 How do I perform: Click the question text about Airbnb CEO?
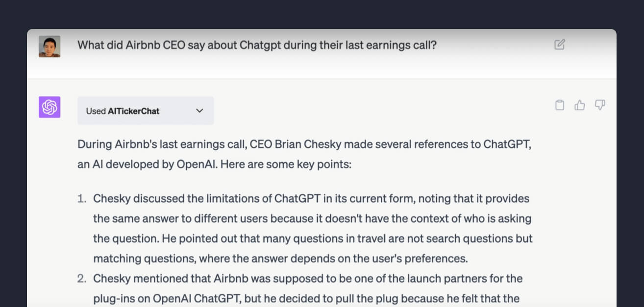click(x=257, y=45)
